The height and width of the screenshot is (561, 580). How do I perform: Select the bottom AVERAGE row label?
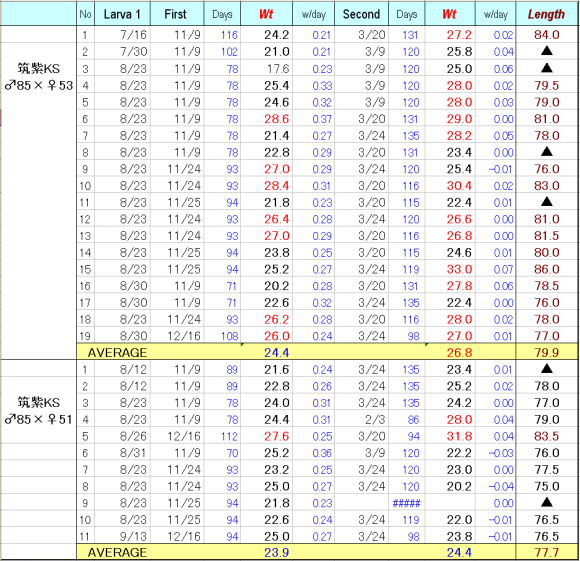point(117,552)
